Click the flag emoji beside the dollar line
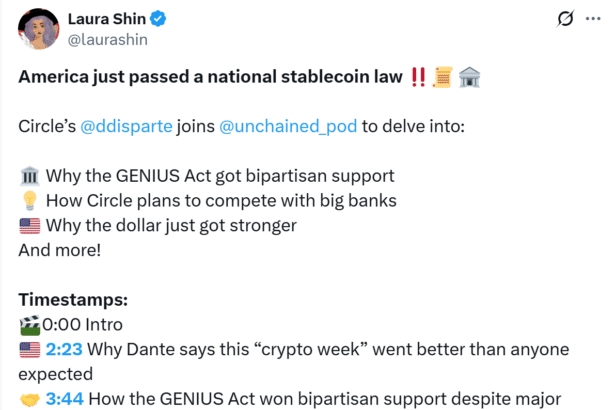615x410 pixels. click(28, 226)
